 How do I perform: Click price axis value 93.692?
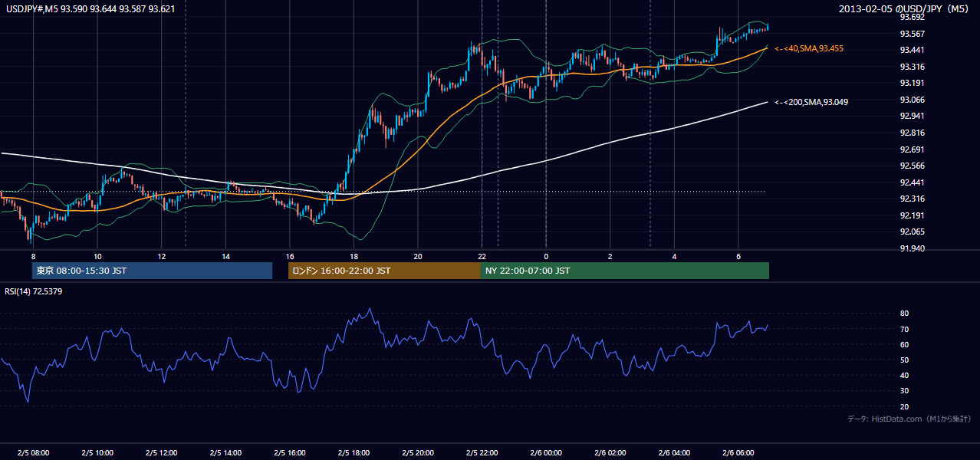[911, 17]
